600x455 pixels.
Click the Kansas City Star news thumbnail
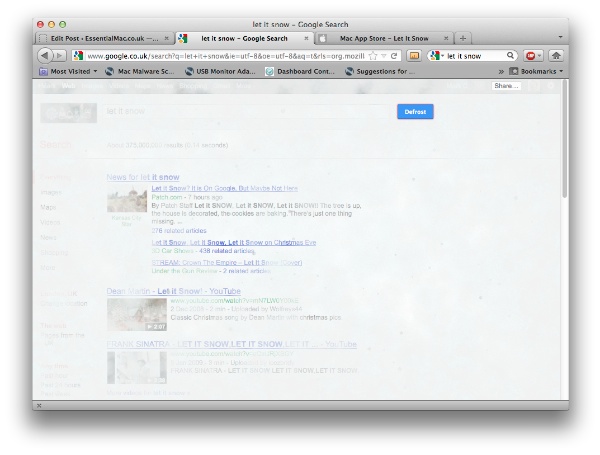[127, 200]
